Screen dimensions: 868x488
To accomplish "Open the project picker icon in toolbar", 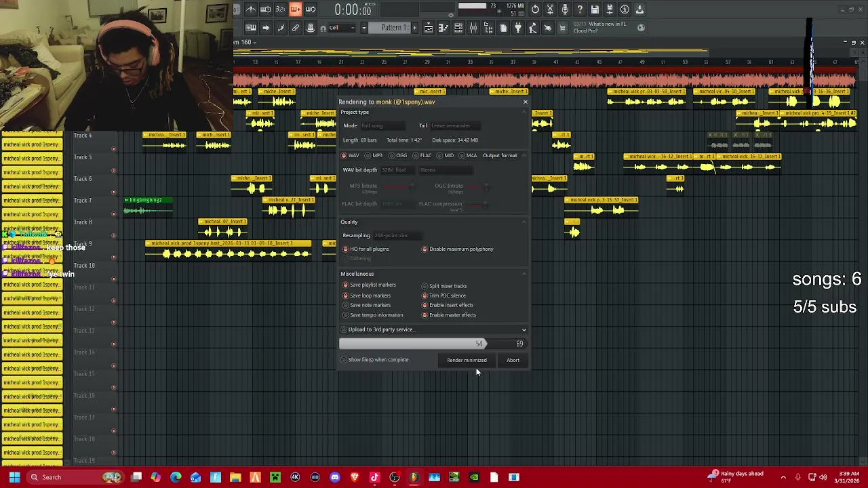I will pyautogui.click(x=503, y=28).
